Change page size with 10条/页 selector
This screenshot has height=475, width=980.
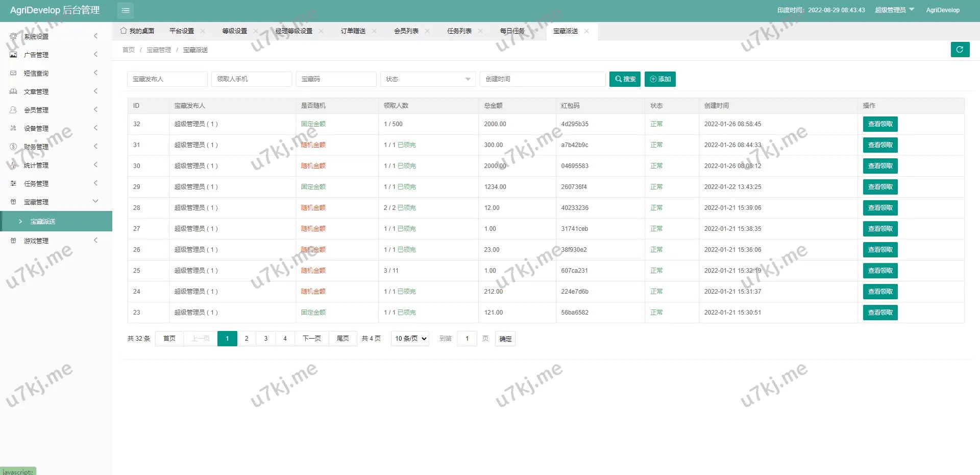pos(409,339)
